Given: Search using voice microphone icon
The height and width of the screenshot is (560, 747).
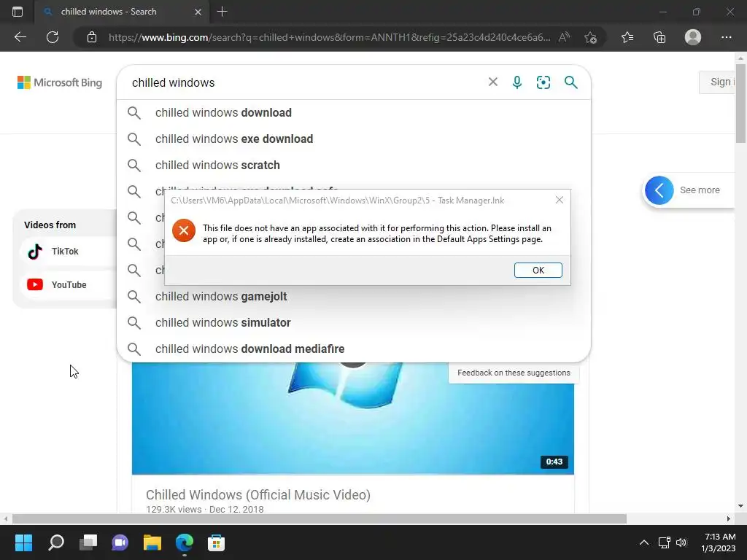Looking at the screenshot, I should pyautogui.click(x=517, y=82).
